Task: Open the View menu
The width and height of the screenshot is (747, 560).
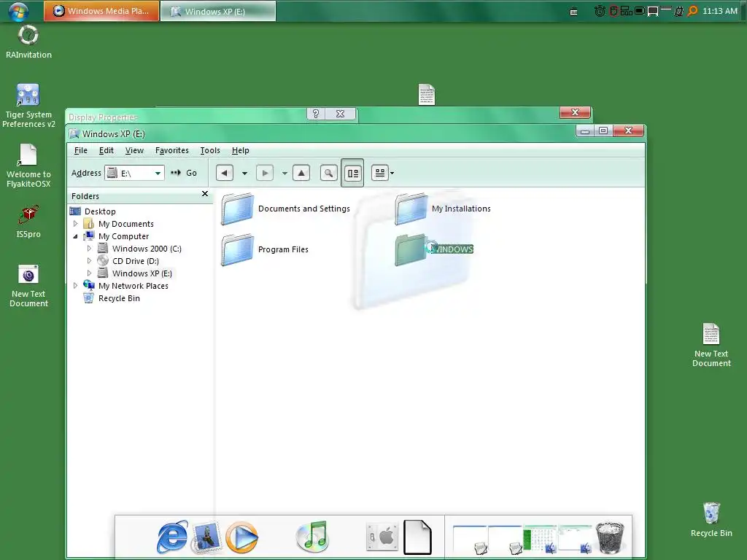Action: coord(134,150)
